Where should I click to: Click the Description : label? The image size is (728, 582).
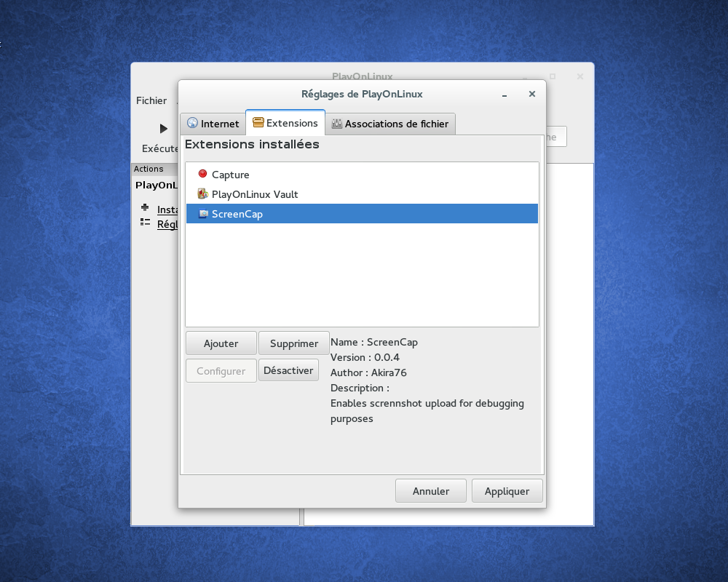pyautogui.click(x=360, y=388)
